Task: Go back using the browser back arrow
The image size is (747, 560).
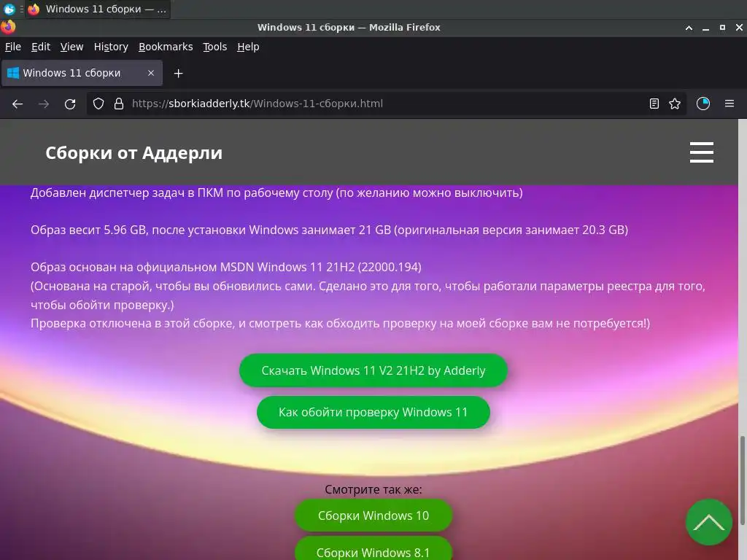Action: click(18, 104)
